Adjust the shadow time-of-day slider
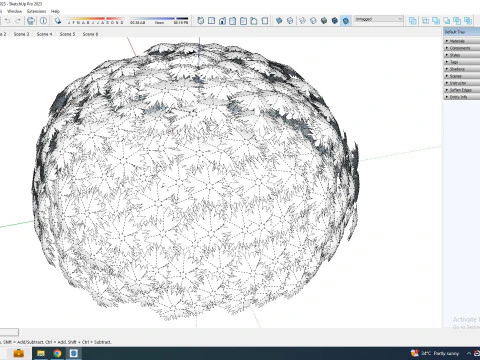 coord(159,20)
